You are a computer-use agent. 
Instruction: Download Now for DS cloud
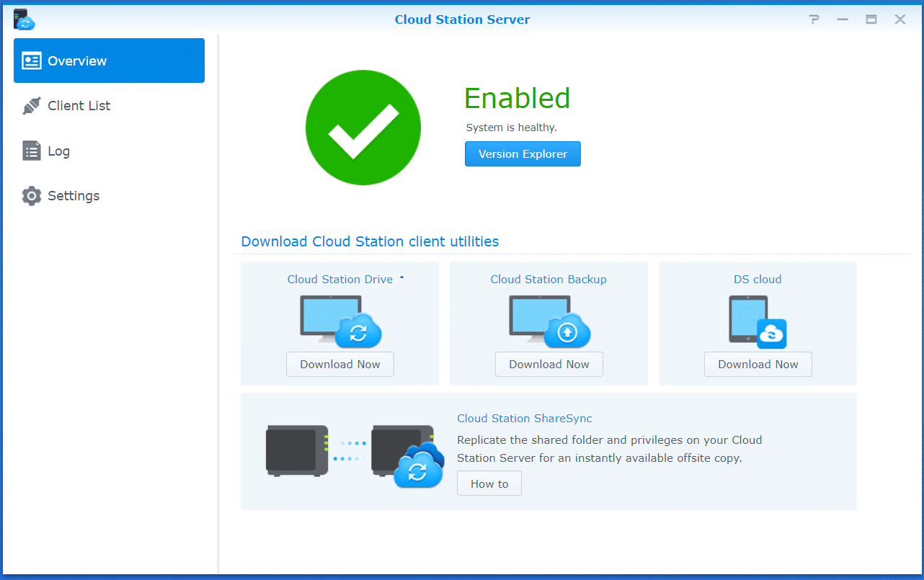point(758,365)
